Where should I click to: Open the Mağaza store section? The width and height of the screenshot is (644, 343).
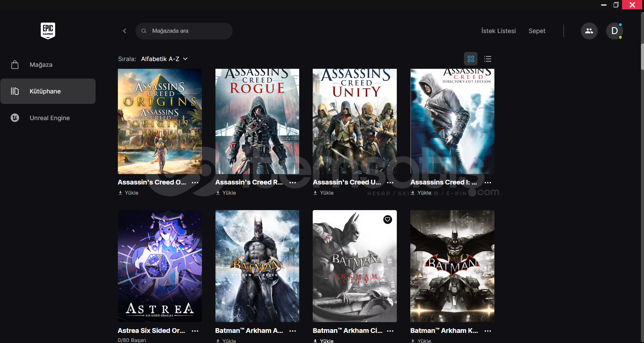pos(48,65)
